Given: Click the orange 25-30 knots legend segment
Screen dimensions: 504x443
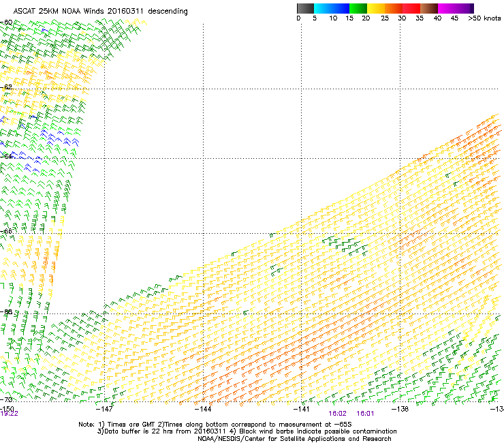Looking at the screenshot, I should click(x=394, y=8).
